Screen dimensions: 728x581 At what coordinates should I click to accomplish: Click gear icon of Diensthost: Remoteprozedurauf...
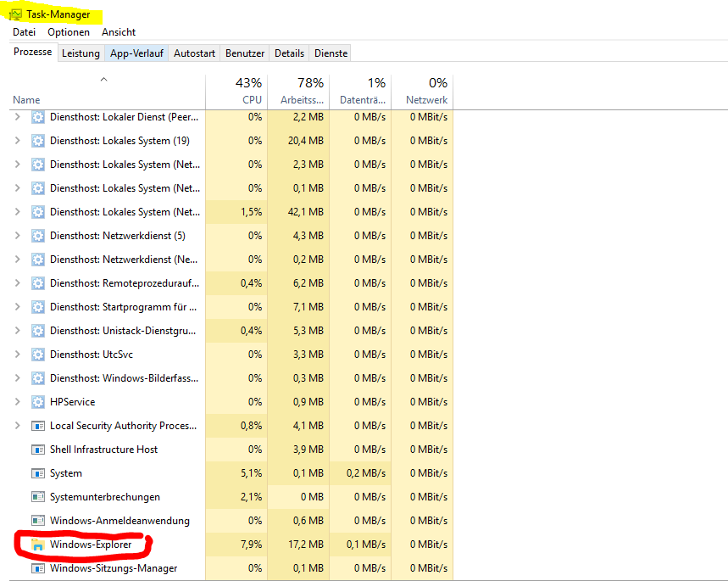37,283
